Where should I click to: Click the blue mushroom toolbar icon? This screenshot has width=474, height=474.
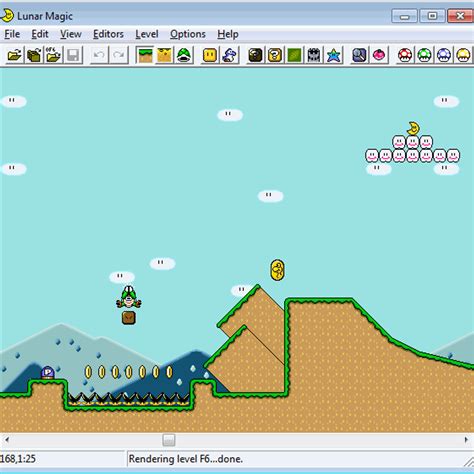pos(444,55)
